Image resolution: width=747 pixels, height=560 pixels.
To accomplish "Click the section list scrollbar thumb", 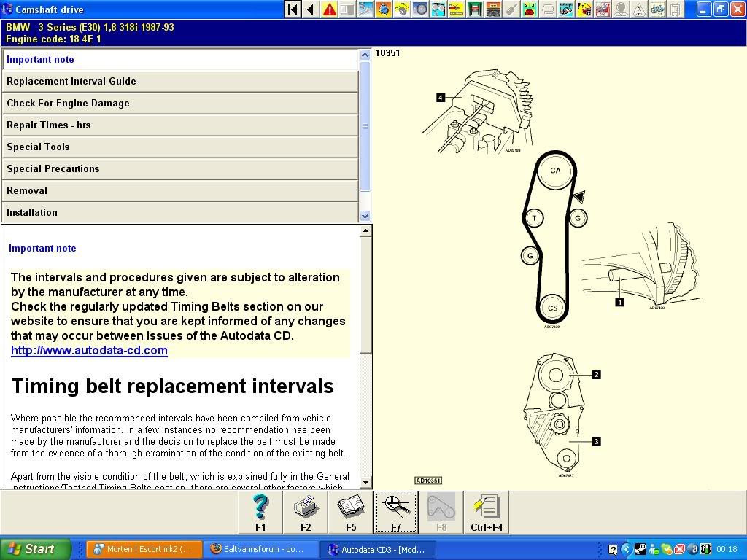I will pyautogui.click(x=365, y=126).
